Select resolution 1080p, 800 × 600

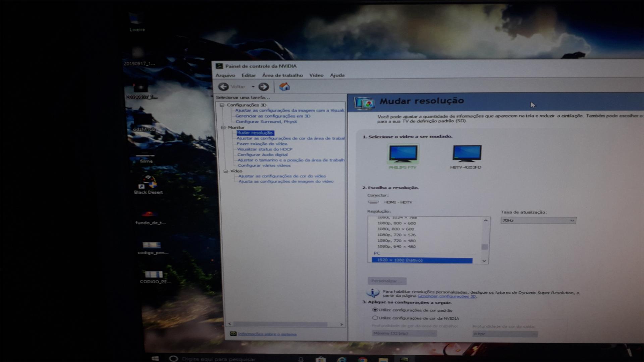[396, 223]
